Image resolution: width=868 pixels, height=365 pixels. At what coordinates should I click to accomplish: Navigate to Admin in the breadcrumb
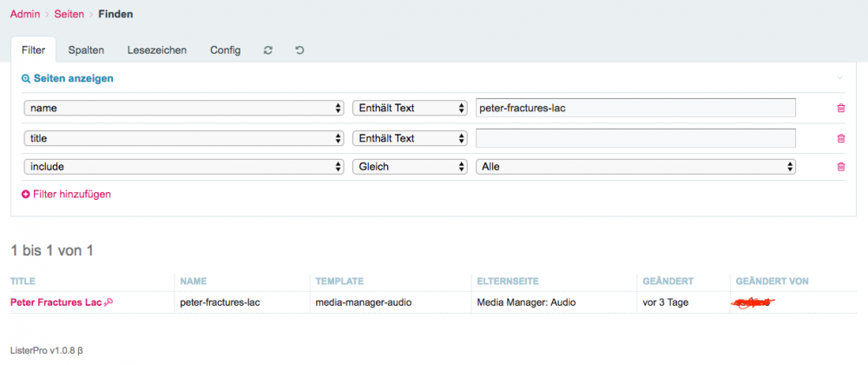[x=24, y=14]
